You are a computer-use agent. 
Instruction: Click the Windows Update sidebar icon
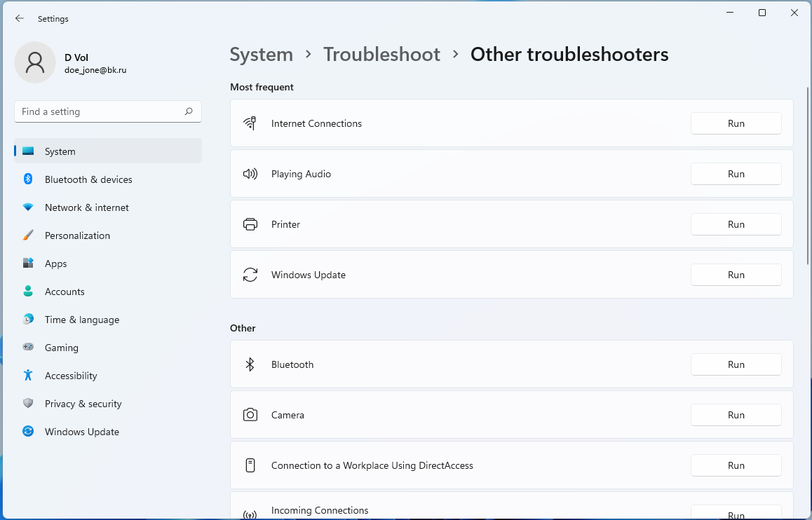pos(28,432)
